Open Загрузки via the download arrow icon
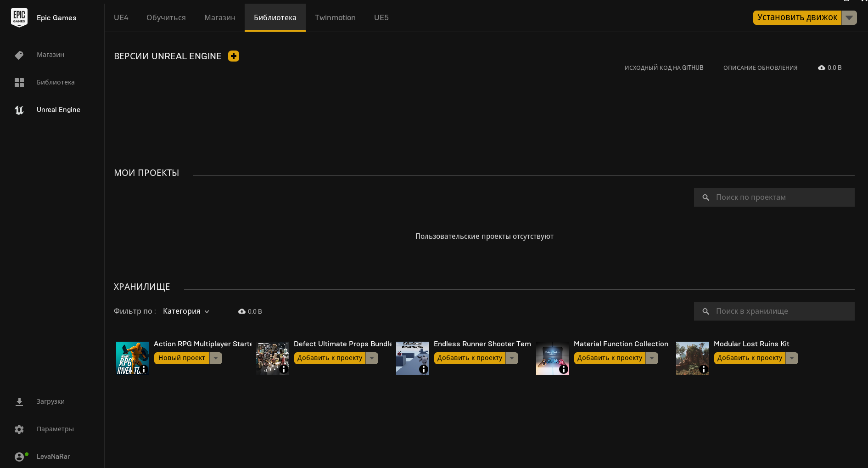Viewport: 868px width, 468px height. coord(19,402)
